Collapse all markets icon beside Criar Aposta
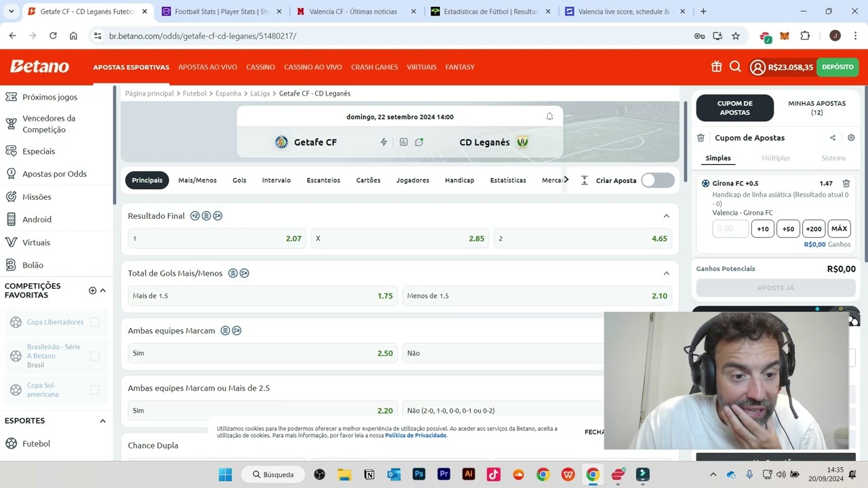 (x=585, y=180)
